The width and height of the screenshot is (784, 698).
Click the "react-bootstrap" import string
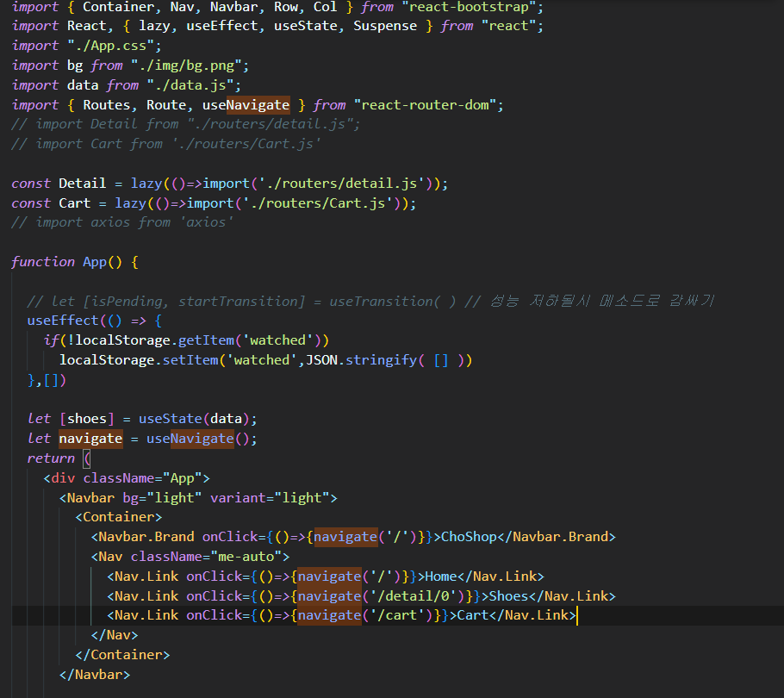pyautogui.click(x=472, y=7)
